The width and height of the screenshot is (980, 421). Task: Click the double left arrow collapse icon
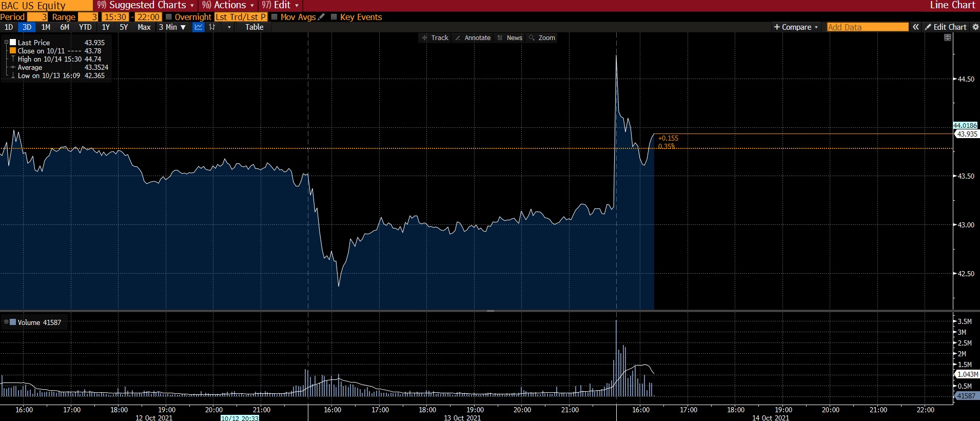(x=915, y=27)
